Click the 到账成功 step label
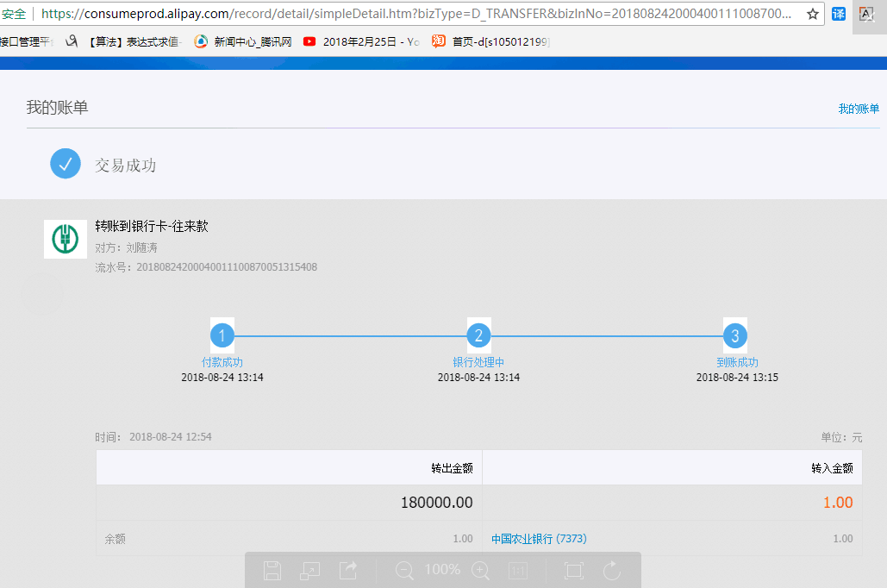Screen dimensions: 887x588 point(737,362)
